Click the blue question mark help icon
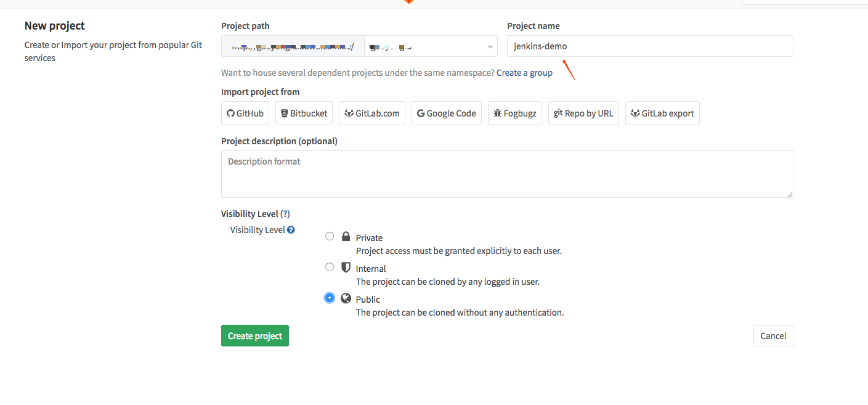 291,230
